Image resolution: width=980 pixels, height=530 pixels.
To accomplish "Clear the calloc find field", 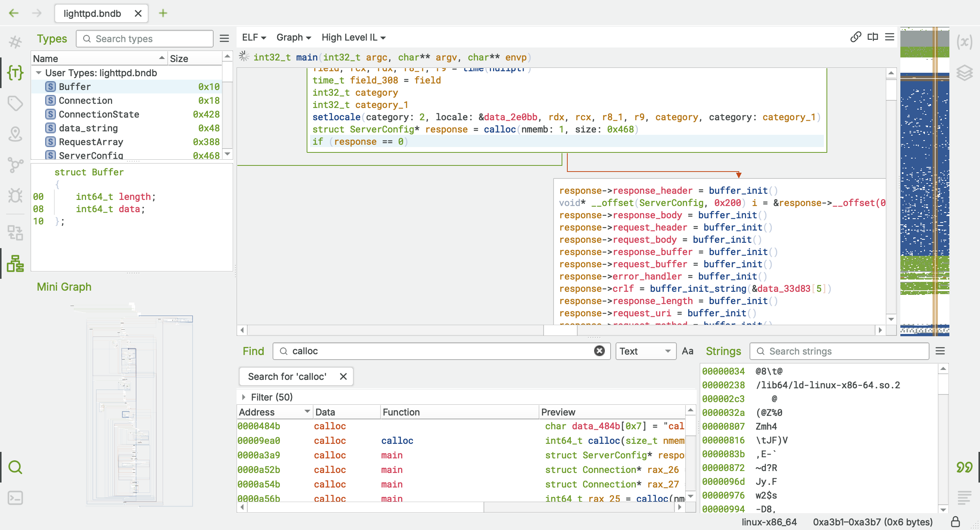I will coord(599,351).
